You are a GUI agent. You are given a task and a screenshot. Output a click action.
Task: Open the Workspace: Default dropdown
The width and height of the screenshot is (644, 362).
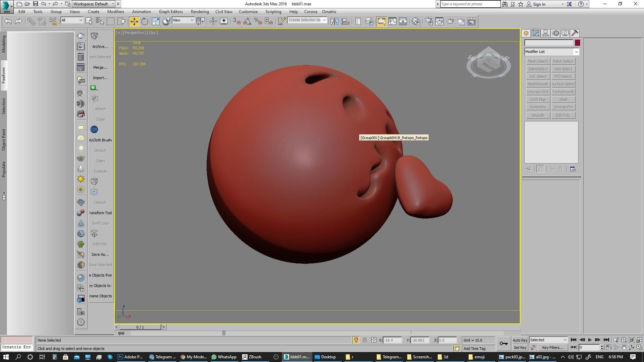pos(94,4)
